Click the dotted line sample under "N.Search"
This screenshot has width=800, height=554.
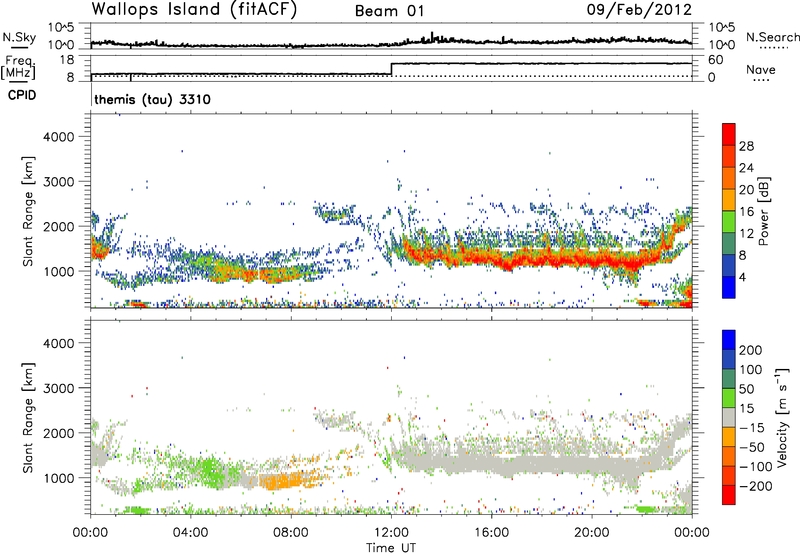click(x=774, y=48)
